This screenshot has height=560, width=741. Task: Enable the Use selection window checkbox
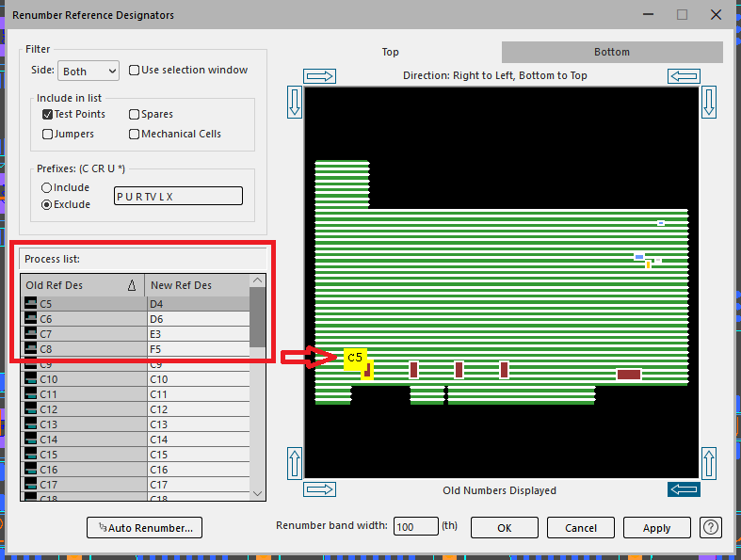(x=135, y=71)
